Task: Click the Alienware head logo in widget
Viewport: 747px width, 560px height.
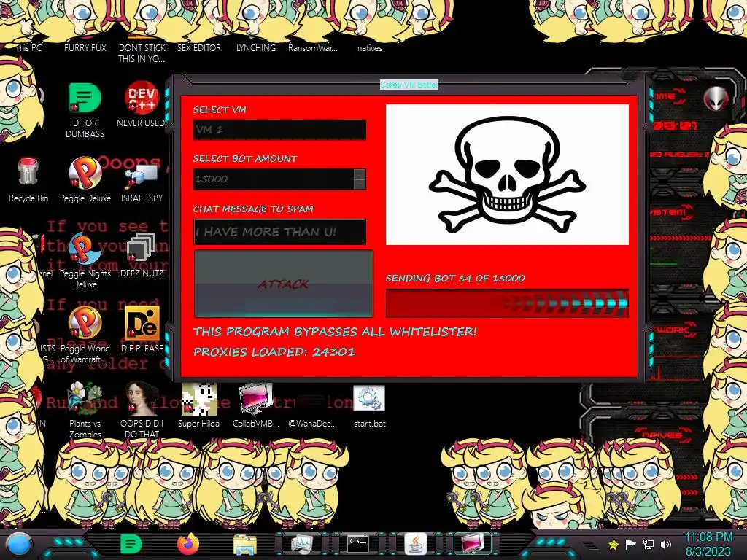Action: point(716,99)
